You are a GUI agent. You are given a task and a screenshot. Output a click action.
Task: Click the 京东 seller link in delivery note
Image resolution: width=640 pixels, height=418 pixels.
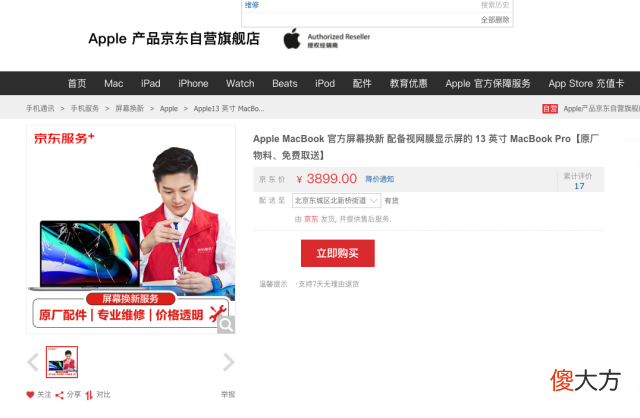311,219
